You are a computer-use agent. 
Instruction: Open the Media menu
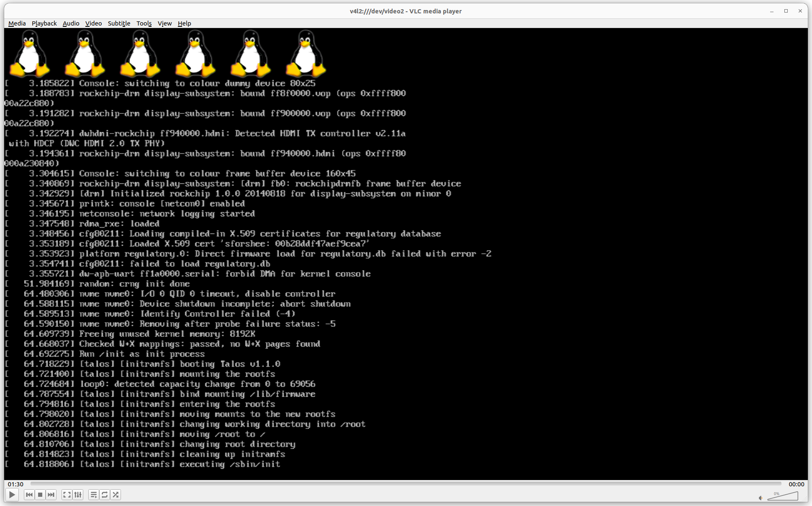point(16,23)
